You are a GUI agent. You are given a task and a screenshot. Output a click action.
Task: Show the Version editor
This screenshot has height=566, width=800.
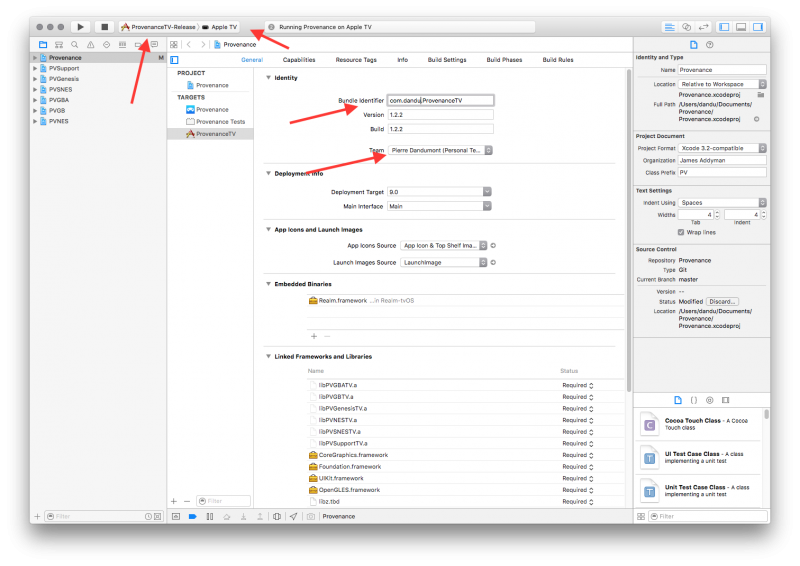pos(704,27)
